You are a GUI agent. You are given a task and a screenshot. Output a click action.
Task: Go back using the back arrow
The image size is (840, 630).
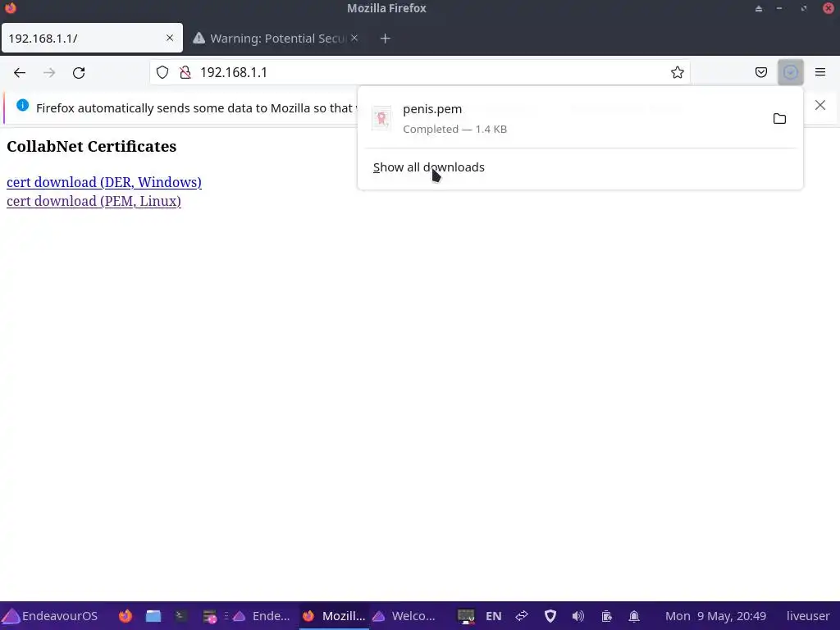click(20, 72)
